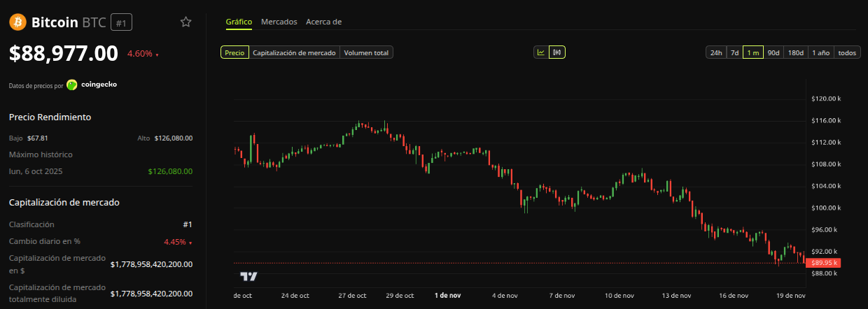Click the $120.00 k axis label
Screen dimensions: 868x309
point(825,99)
